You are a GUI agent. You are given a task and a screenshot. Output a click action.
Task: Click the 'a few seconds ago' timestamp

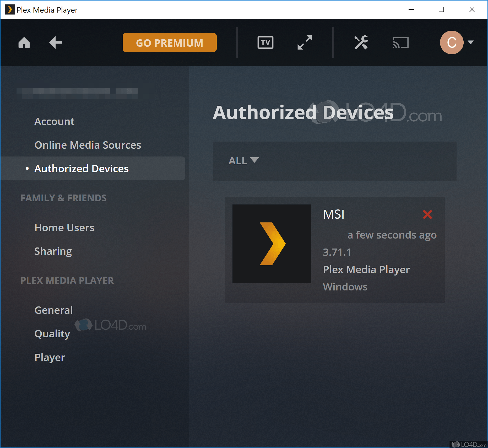392,235
